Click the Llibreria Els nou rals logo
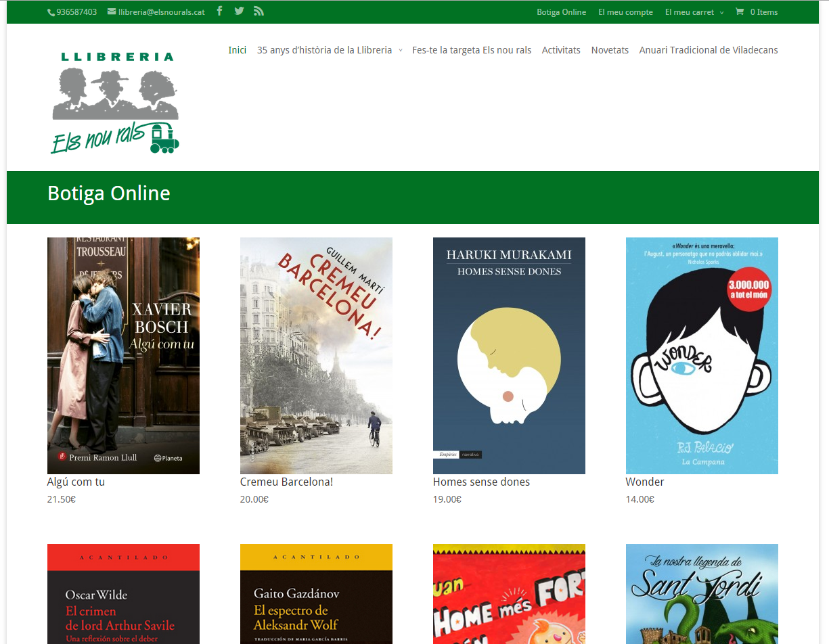 (x=116, y=102)
